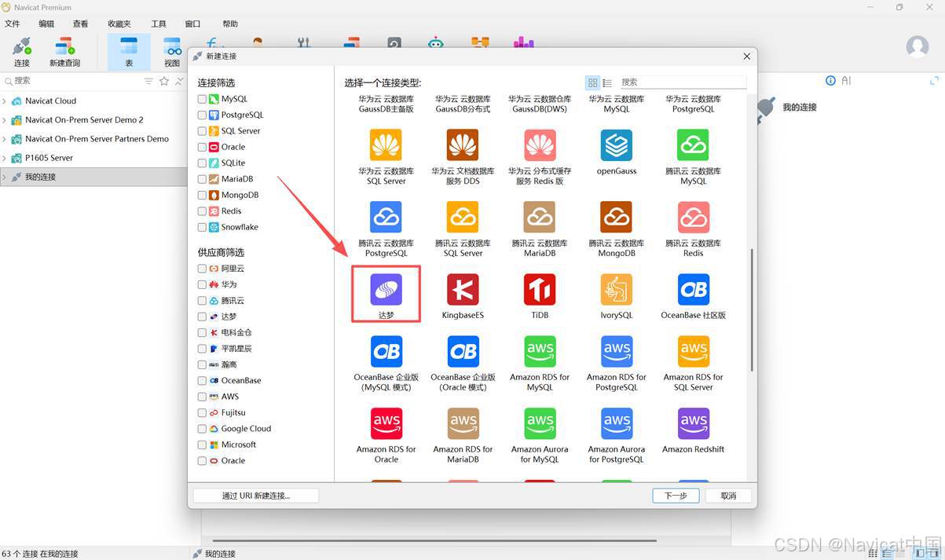The image size is (945, 560).
Task: Choose Amazon RDS for MySQL icon
Action: coord(540,352)
